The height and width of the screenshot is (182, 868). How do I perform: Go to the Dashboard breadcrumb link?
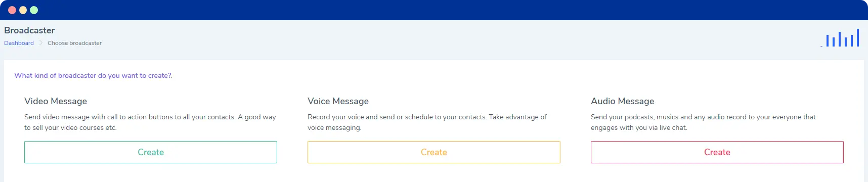click(19, 43)
